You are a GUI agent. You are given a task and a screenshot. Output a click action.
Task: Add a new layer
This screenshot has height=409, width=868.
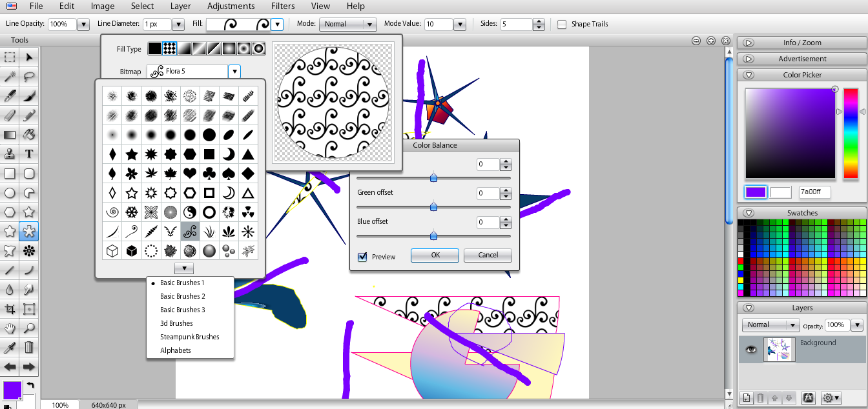[746, 398]
